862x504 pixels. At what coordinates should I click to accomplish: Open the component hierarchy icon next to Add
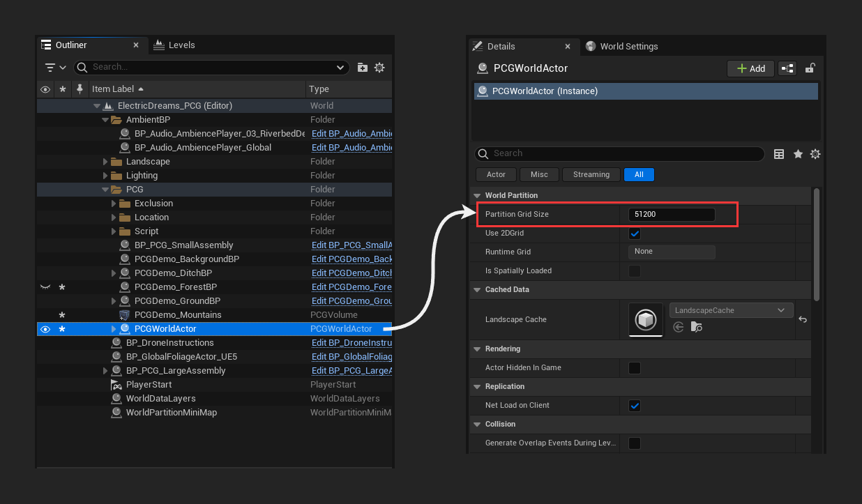(x=787, y=68)
